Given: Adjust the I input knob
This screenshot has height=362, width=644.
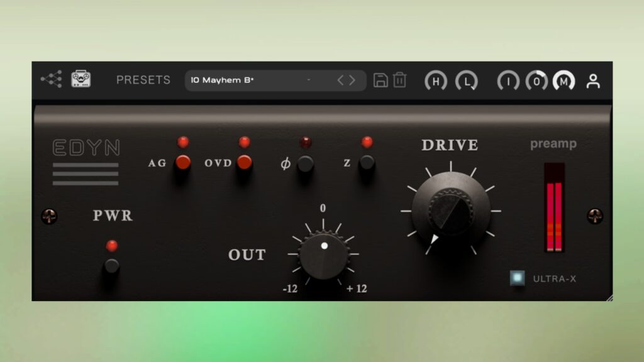Looking at the screenshot, I should point(508,81).
